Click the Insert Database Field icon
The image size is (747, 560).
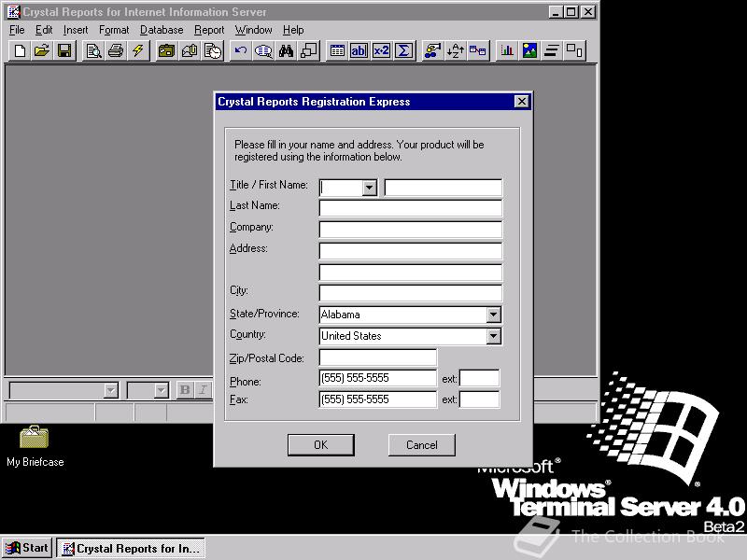(x=337, y=50)
